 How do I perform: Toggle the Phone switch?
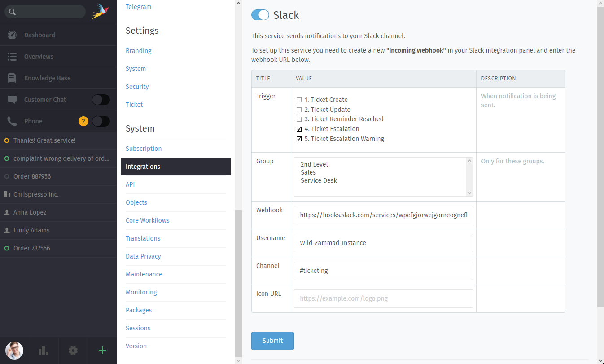coord(101,121)
